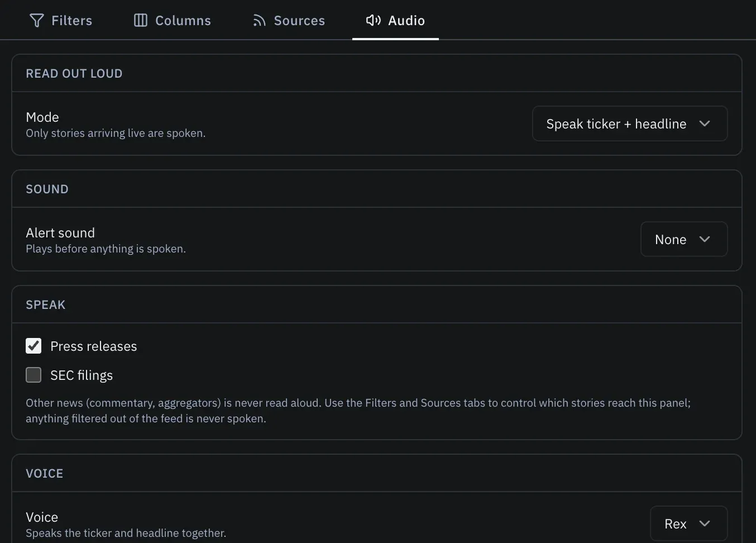This screenshot has height=543, width=756.
Task: Click the Mode setting label
Action: 42,117
